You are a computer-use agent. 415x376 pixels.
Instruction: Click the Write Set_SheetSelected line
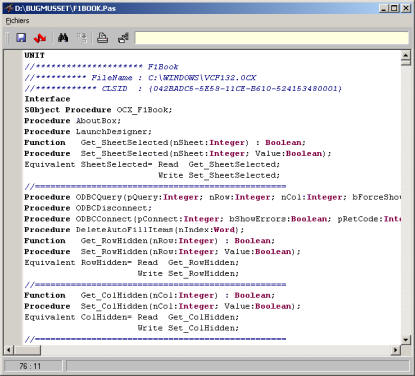[x=219, y=175]
